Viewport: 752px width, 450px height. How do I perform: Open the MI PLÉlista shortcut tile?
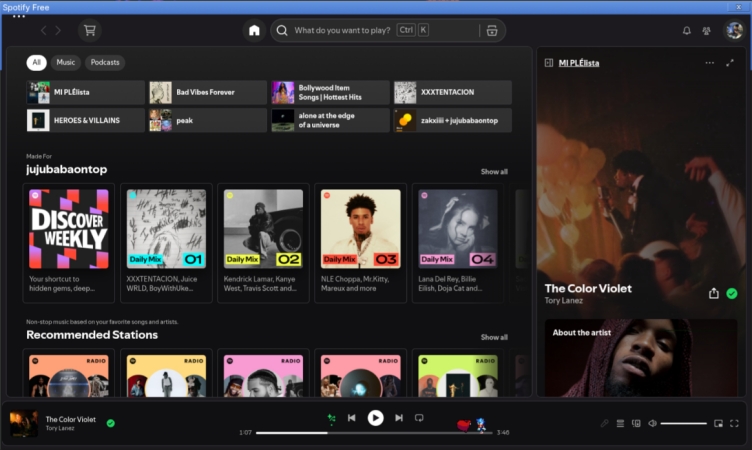[85, 92]
